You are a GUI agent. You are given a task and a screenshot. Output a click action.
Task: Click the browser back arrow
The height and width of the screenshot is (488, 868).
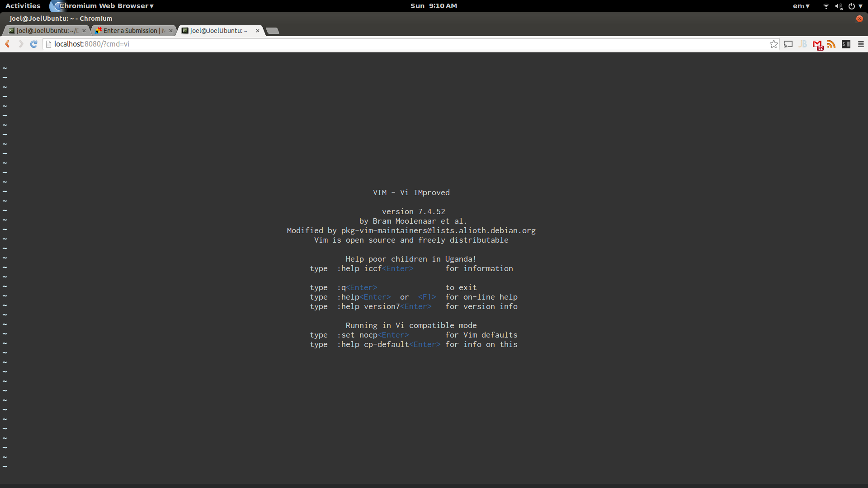(x=7, y=44)
